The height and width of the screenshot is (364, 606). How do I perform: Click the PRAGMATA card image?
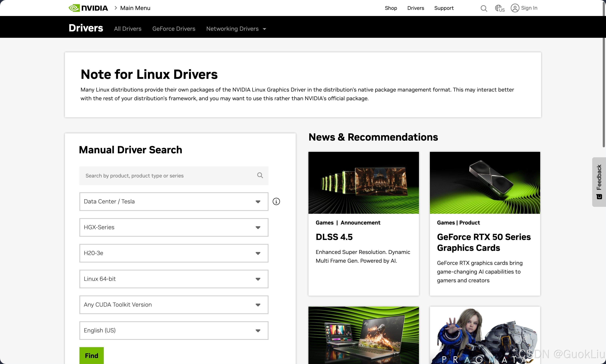point(485,335)
